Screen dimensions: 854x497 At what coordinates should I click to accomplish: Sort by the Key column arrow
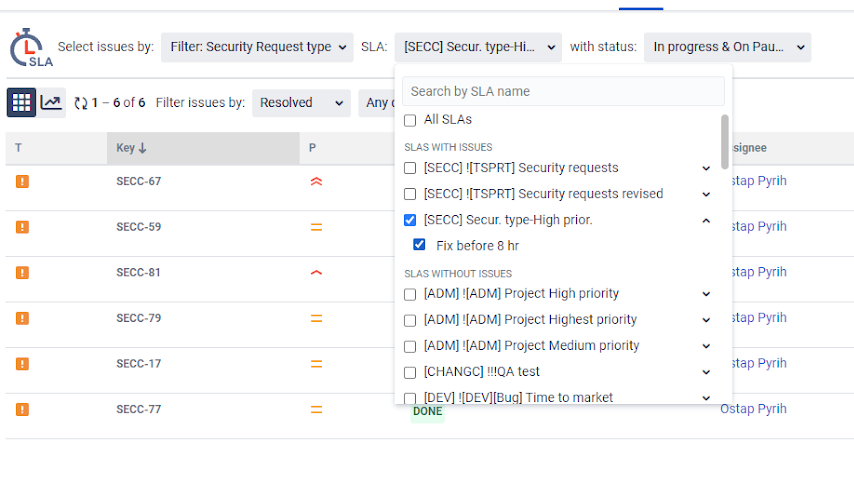point(143,148)
